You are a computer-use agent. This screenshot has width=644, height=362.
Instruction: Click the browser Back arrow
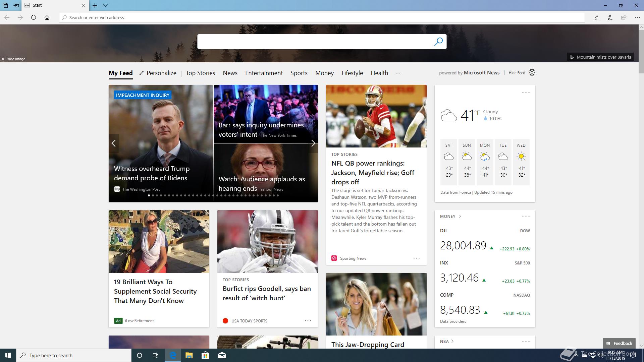pos(7,17)
